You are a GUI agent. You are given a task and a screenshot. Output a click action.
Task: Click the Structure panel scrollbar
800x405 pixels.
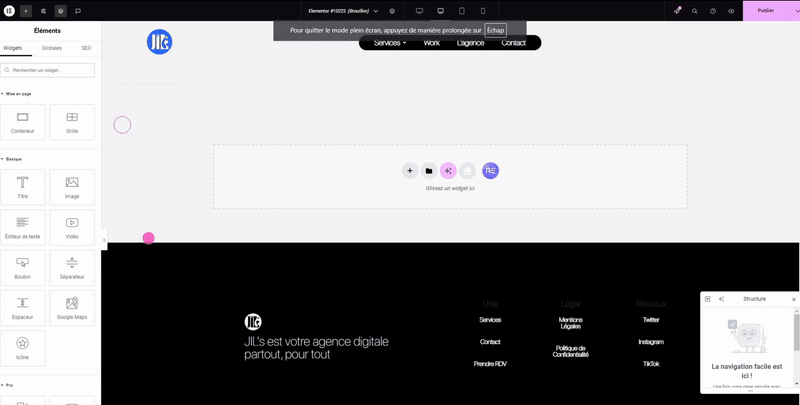tap(796, 330)
